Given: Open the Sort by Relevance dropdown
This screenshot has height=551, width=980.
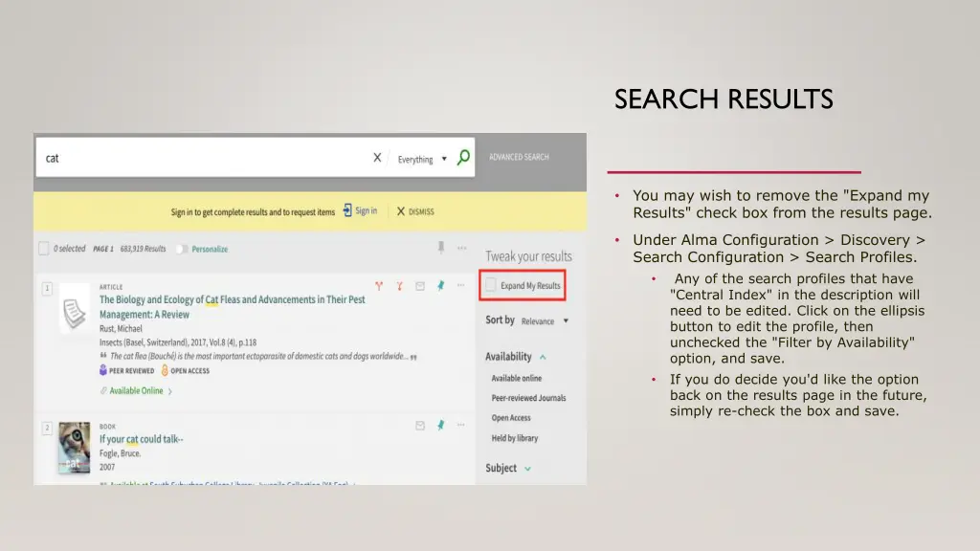Looking at the screenshot, I should (x=545, y=321).
